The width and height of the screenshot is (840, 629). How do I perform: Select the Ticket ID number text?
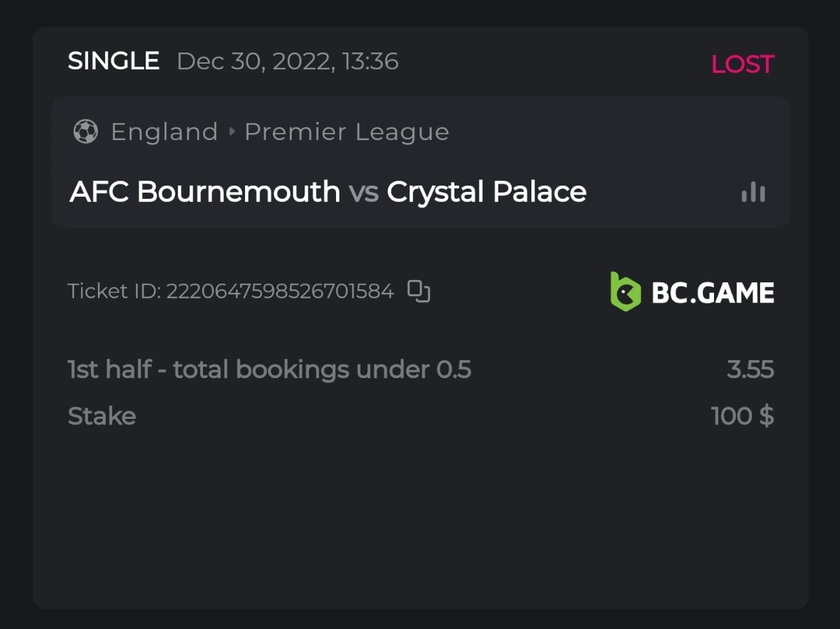click(280, 291)
